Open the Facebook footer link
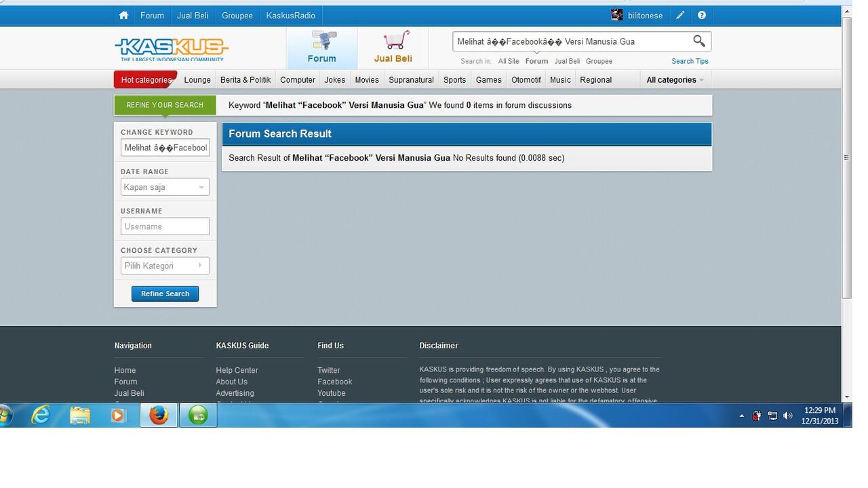The width and height of the screenshot is (868, 488). coord(335,382)
